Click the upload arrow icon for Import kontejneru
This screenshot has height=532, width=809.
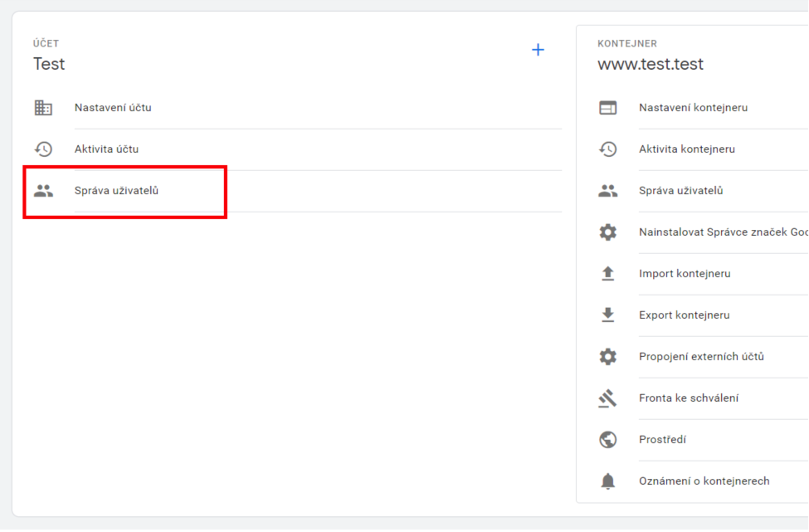click(607, 274)
